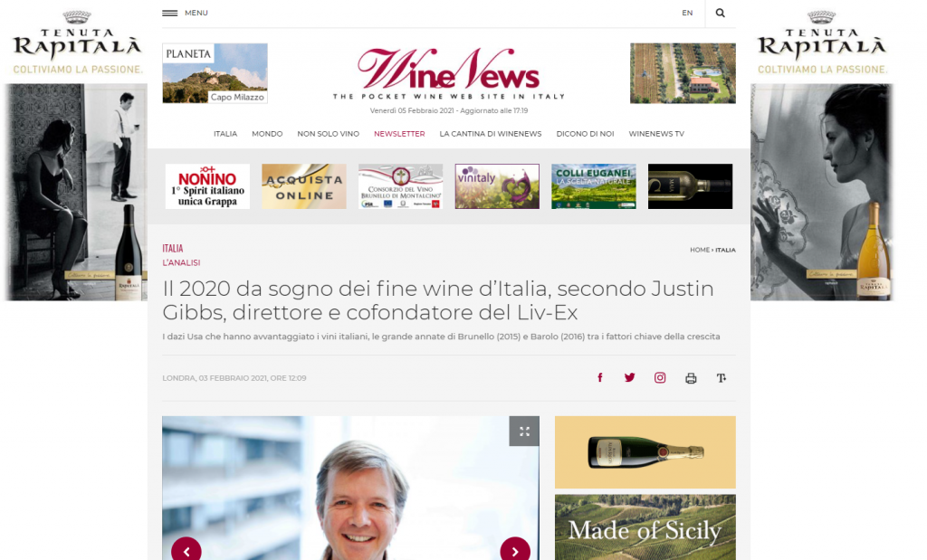Image resolution: width=927 pixels, height=560 pixels.
Task: Share article on Twitter
Action: (x=630, y=377)
